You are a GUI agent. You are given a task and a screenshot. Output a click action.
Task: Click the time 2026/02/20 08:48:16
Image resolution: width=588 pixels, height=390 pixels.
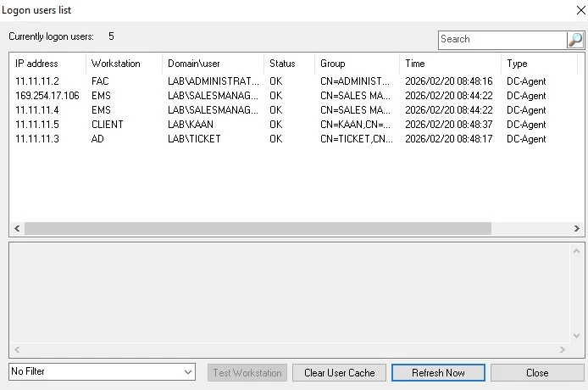pos(449,81)
